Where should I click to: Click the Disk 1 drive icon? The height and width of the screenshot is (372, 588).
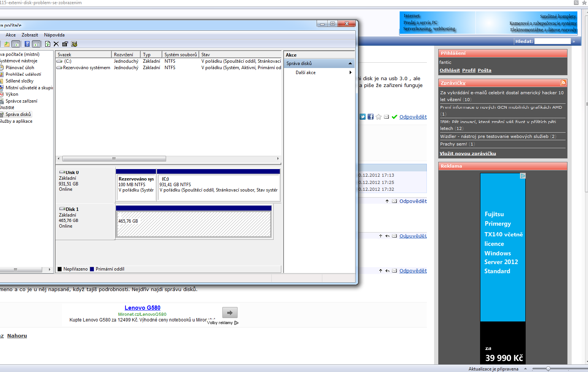pyautogui.click(x=62, y=209)
